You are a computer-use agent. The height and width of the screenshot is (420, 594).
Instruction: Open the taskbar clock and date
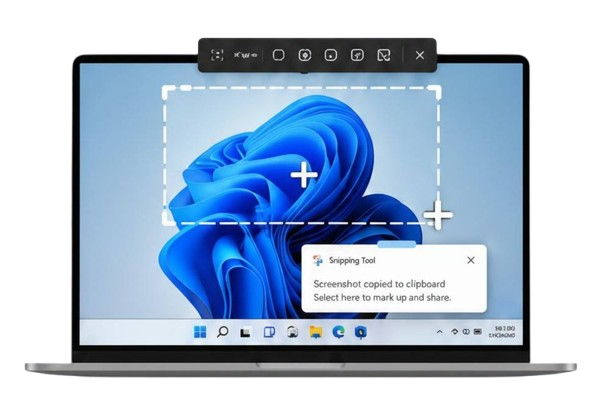502,332
